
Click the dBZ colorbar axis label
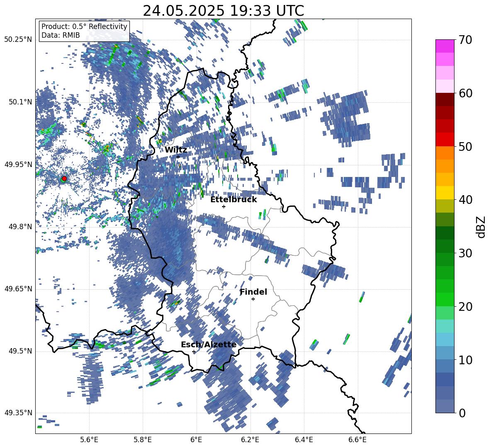(481, 227)
